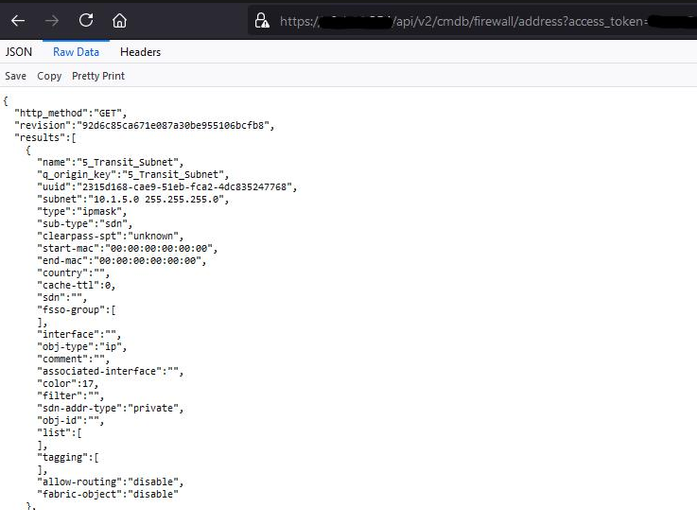Toggle Pretty Print formatting
Image resolution: width=697 pixels, height=510 pixels.
98,76
